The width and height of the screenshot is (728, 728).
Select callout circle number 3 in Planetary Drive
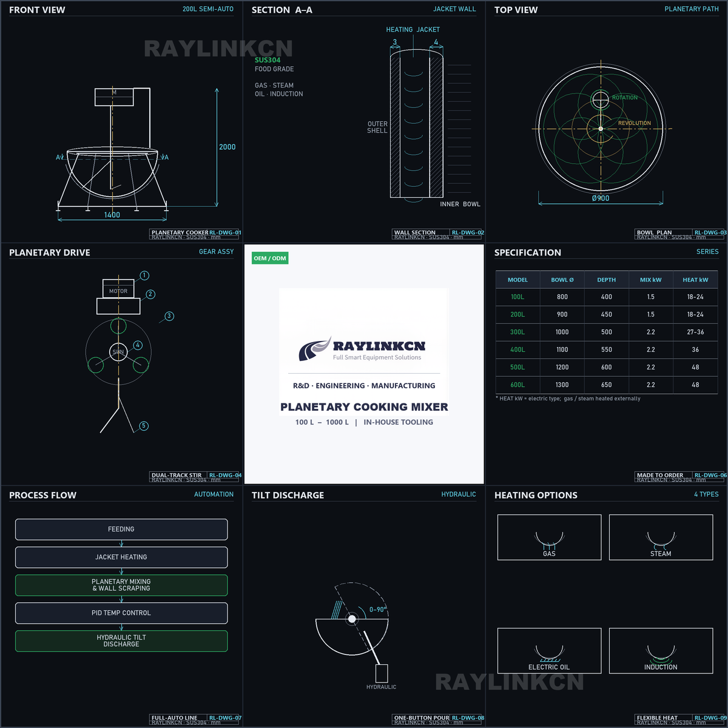click(169, 316)
